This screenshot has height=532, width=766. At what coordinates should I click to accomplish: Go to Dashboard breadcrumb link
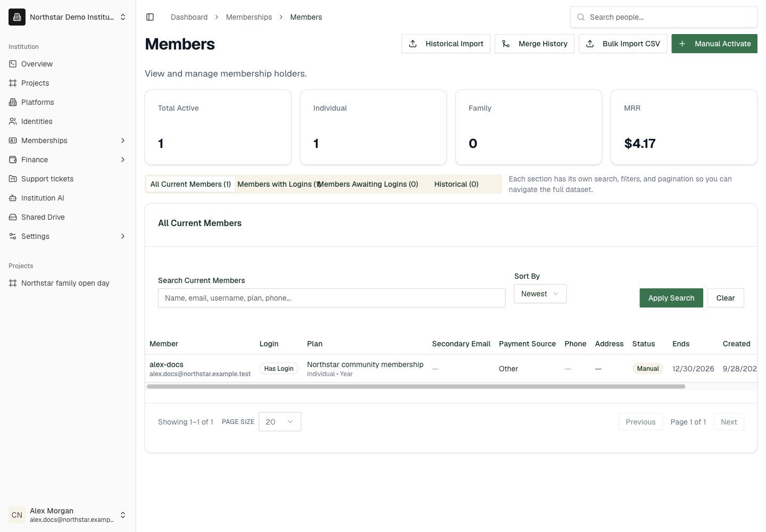click(189, 17)
